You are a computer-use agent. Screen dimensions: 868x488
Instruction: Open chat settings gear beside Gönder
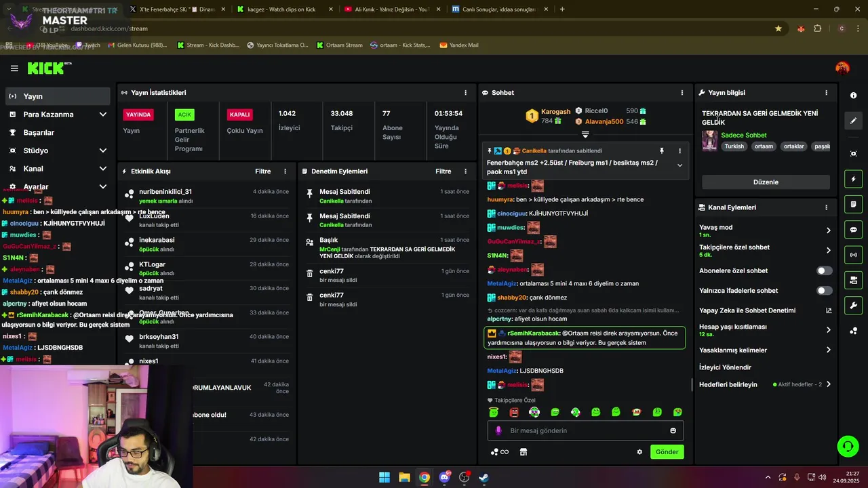pos(639,452)
